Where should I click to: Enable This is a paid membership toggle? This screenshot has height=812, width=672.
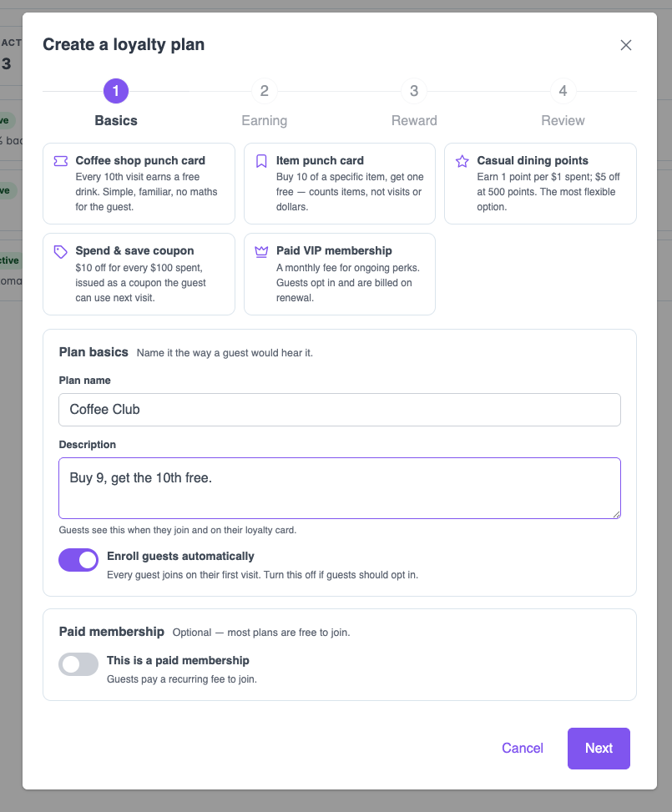pyautogui.click(x=78, y=664)
